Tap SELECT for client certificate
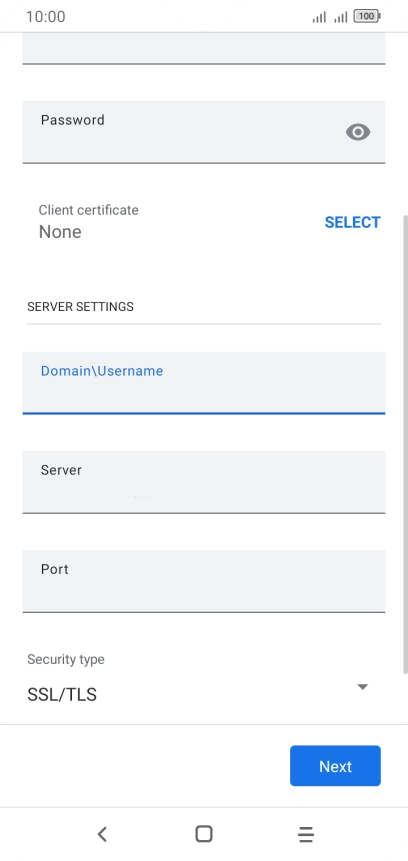Screen dimensions: 408x861 tap(353, 222)
